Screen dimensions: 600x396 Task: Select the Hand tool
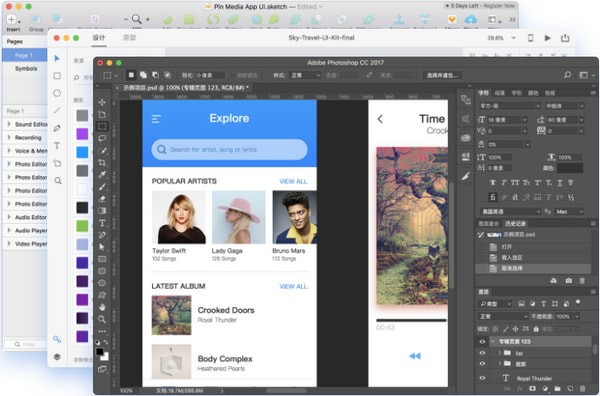(102, 307)
